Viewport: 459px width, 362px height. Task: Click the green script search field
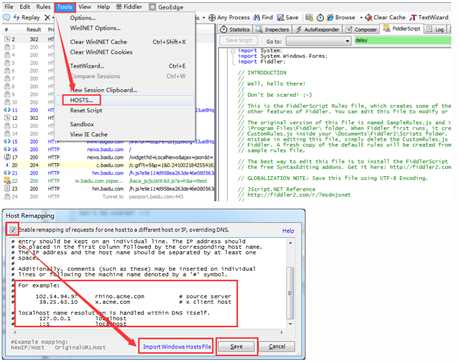tap(403, 41)
